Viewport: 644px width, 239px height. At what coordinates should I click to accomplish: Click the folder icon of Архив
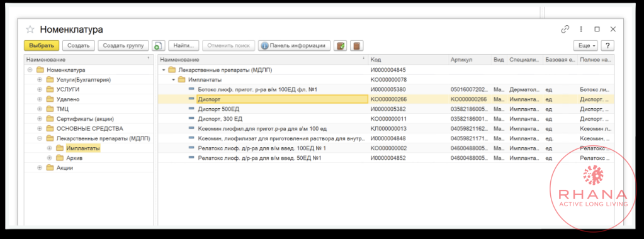(x=60, y=158)
